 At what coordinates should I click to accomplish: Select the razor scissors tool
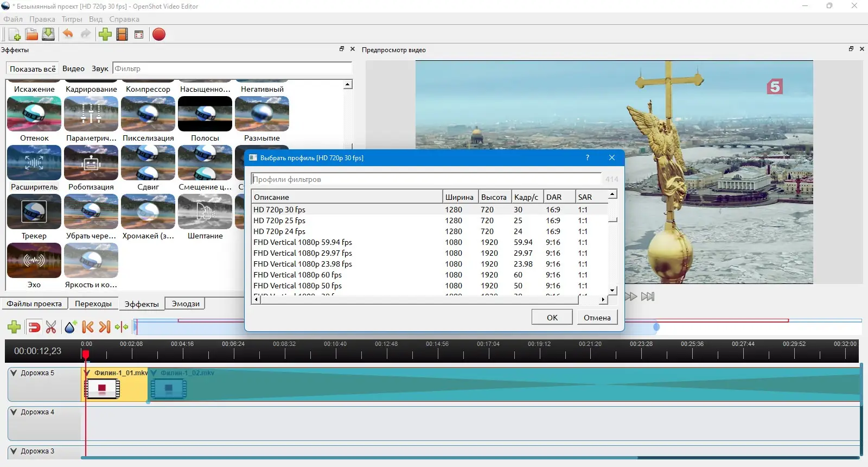point(51,327)
